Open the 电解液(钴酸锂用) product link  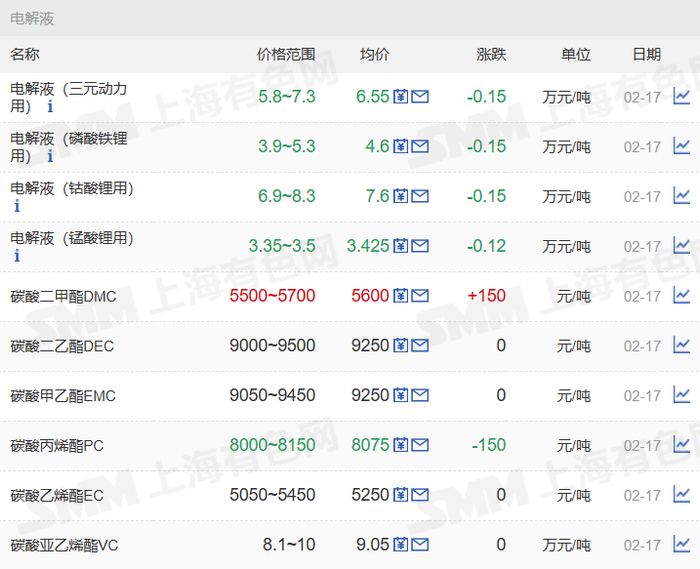coord(71,188)
